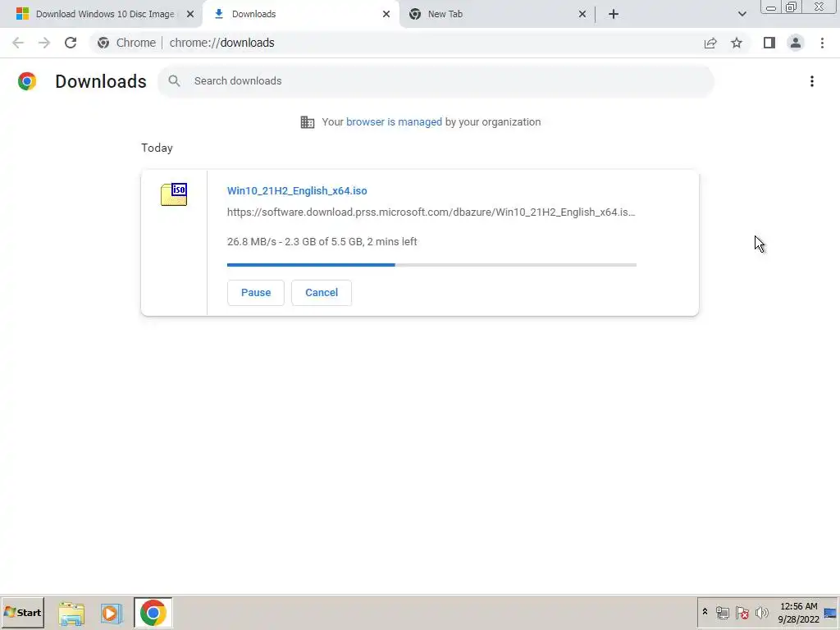Click the ISO file icon of the download

point(174,194)
